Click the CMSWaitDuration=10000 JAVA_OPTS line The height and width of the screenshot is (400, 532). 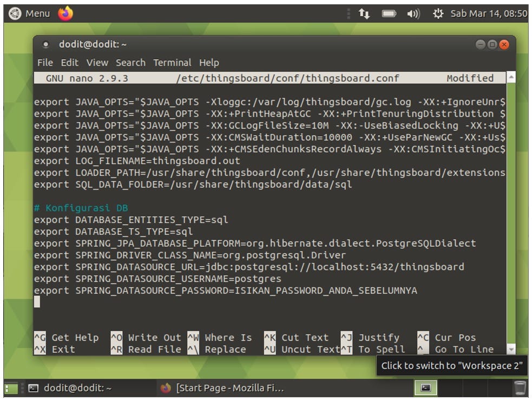click(x=270, y=137)
